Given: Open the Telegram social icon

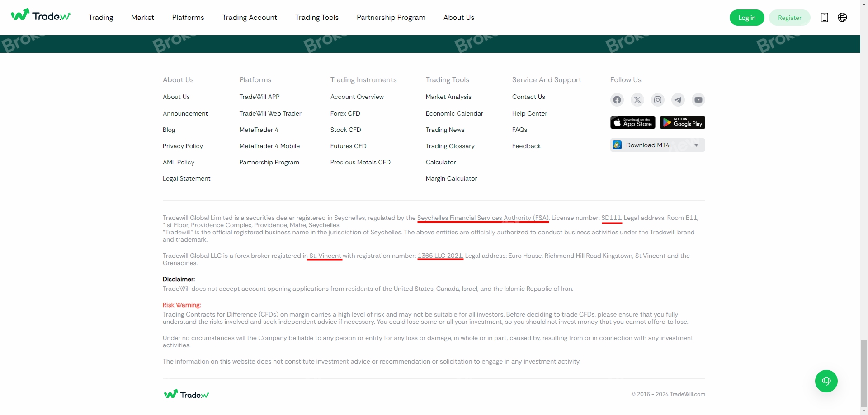Looking at the screenshot, I should click(678, 100).
